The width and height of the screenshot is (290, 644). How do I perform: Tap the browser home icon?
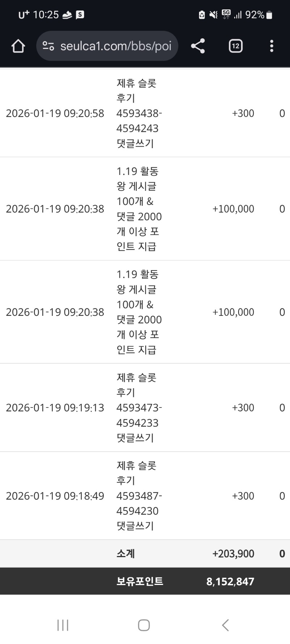point(18,46)
